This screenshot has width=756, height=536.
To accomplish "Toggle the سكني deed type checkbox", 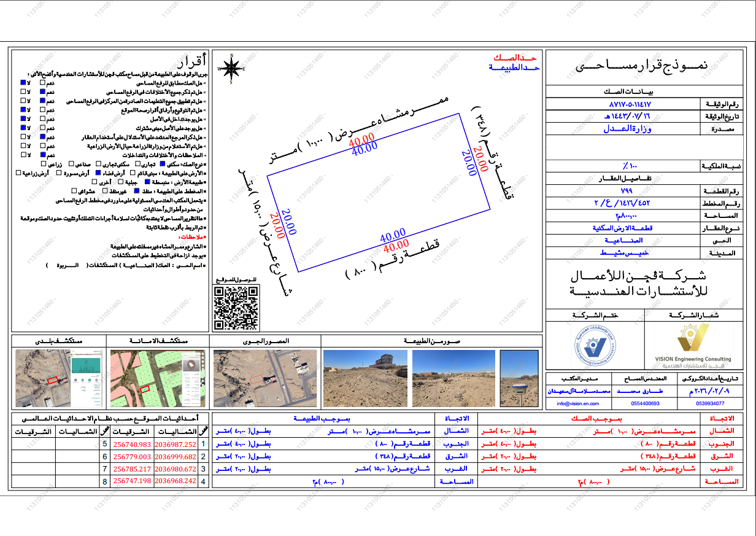I will coord(163,164).
